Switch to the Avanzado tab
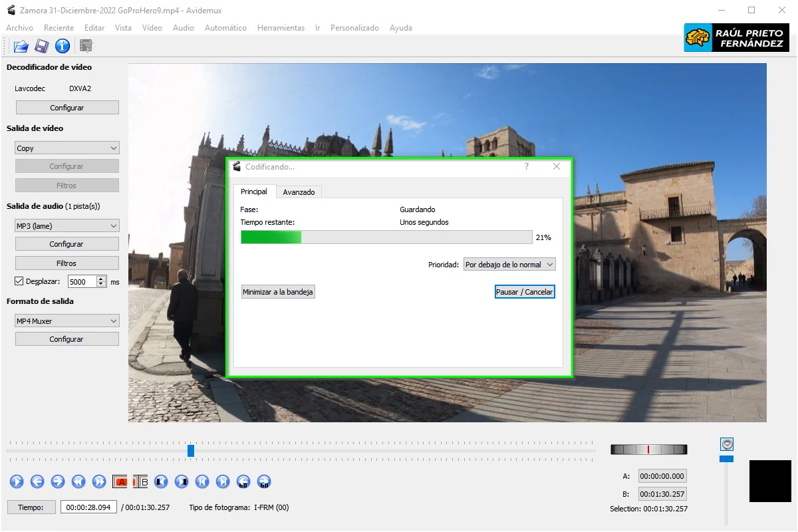 (299, 192)
